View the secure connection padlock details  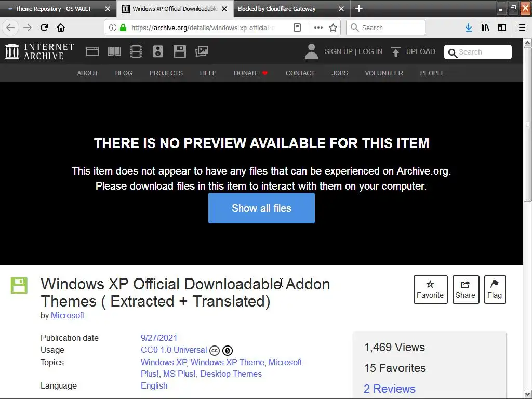pos(123,28)
